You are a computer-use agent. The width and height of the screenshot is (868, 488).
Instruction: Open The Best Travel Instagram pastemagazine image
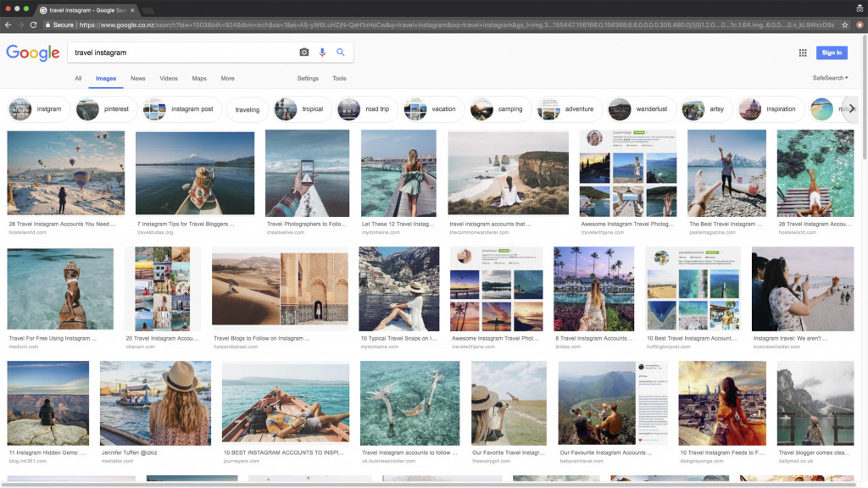(x=726, y=173)
